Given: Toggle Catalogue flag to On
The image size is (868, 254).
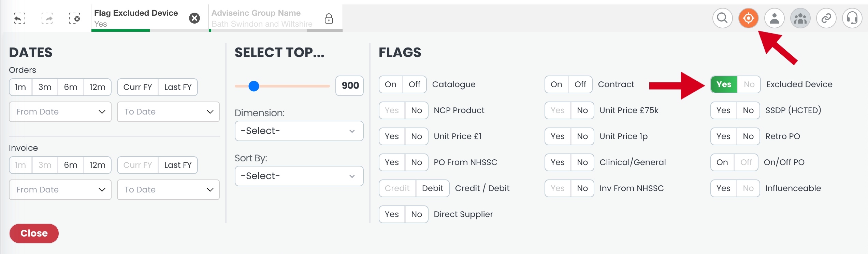Looking at the screenshot, I should [x=391, y=84].
